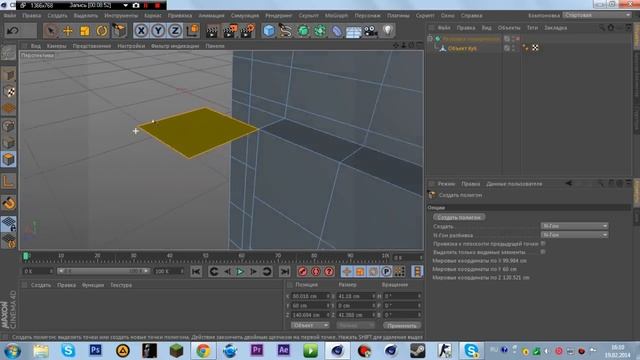Viewport: 640px width, 360px height.
Task: Click the axis L-shaped icon in the left sidebar
Action: click(9, 181)
